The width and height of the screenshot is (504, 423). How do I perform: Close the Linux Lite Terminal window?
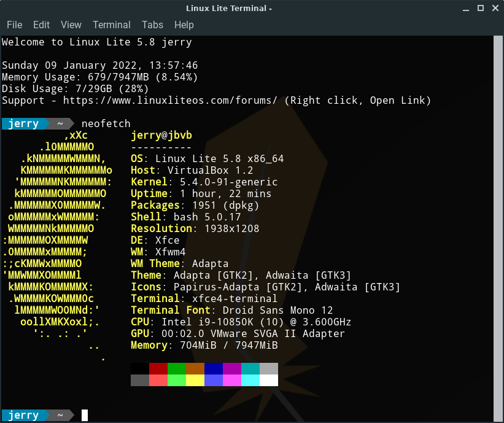point(495,9)
